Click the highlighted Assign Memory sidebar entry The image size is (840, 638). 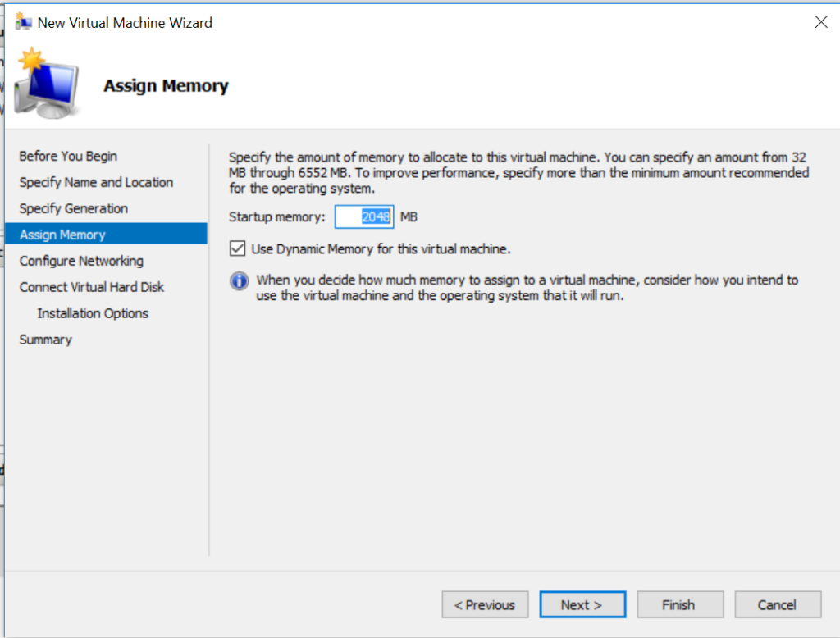pyautogui.click(x=62, y=234)
